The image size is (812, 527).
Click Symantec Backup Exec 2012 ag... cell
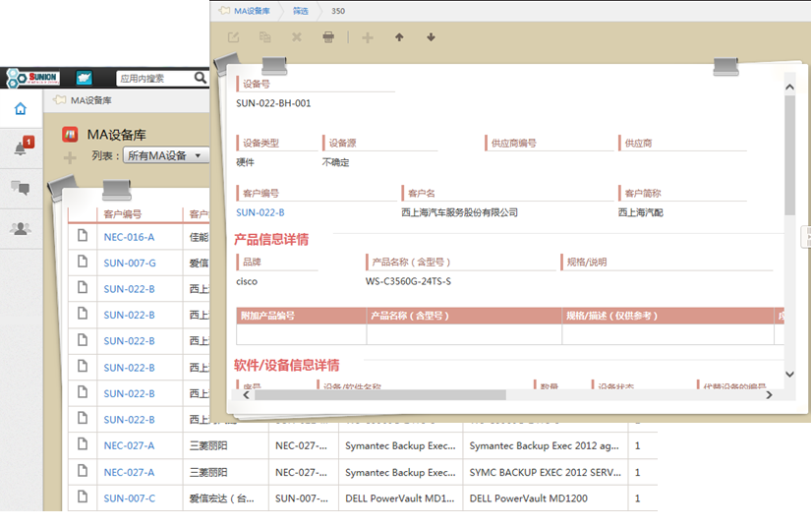(x=544, y=445)
